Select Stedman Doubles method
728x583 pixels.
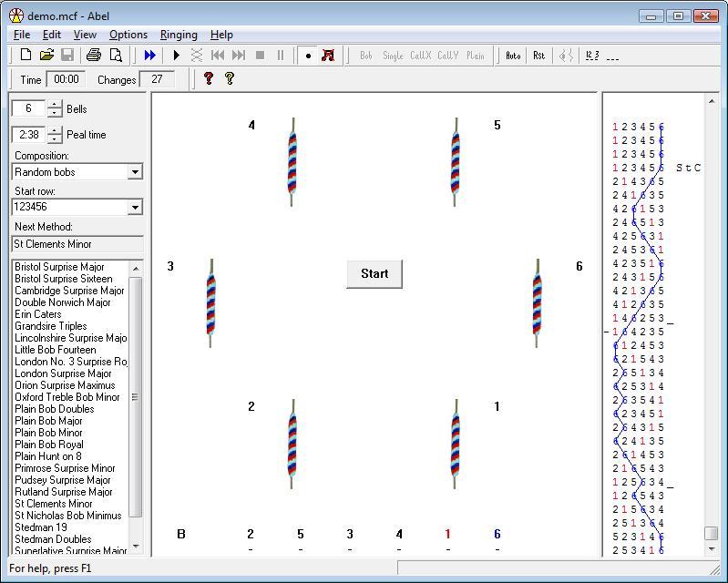53,539
